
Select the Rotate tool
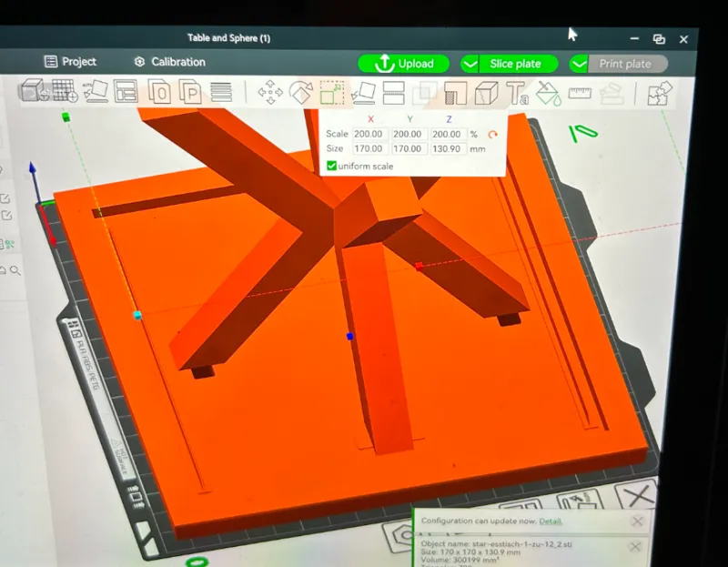(x=301, y=93)
